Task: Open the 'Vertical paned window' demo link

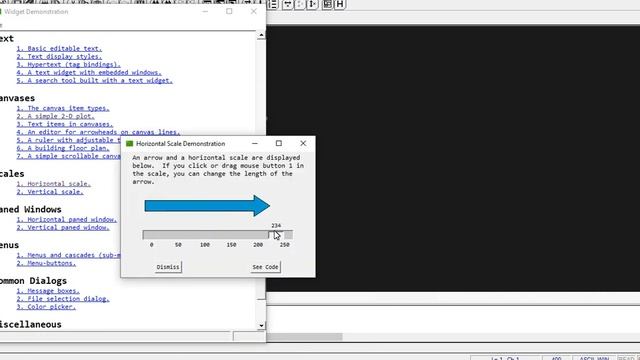Action: (x=63, y=227)
